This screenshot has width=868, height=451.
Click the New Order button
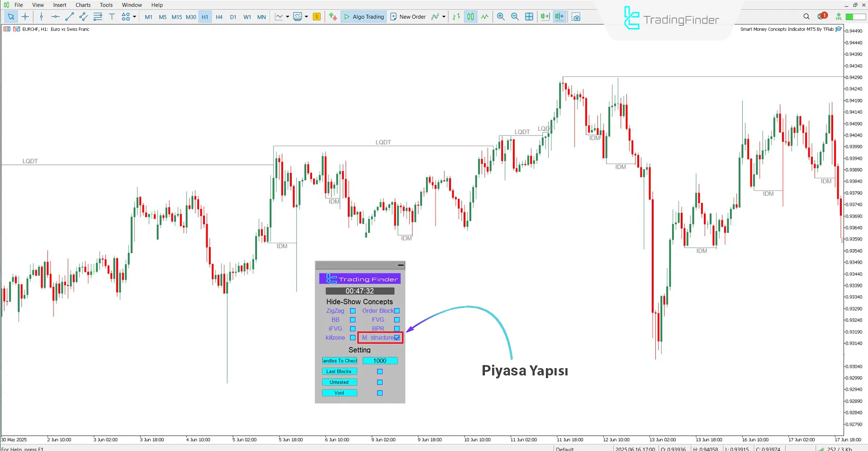(x=408, y=17)
